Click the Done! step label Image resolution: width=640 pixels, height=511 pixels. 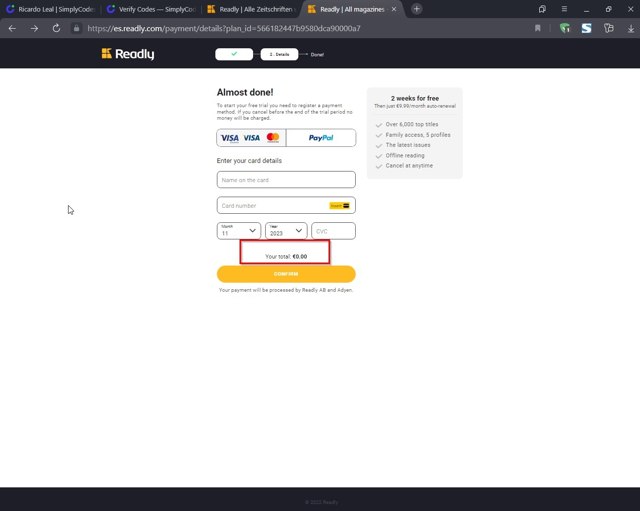(317, 54)
